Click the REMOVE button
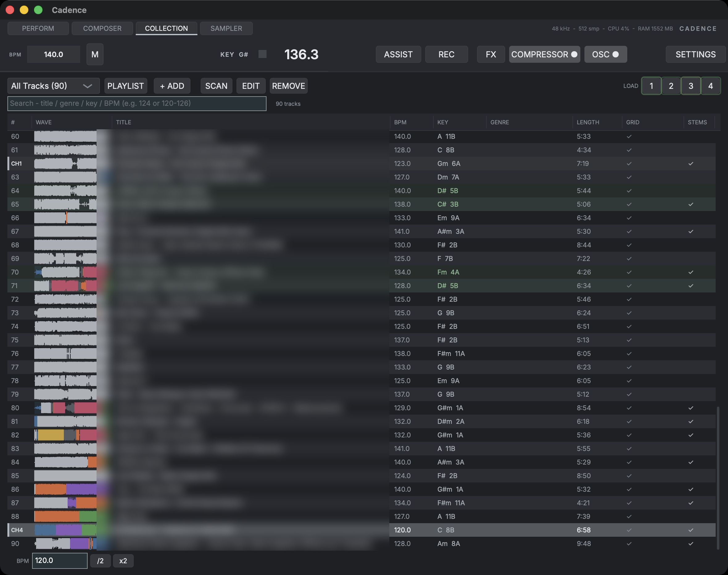The height and width of the screenshot is (575, 728). (288, 86)
